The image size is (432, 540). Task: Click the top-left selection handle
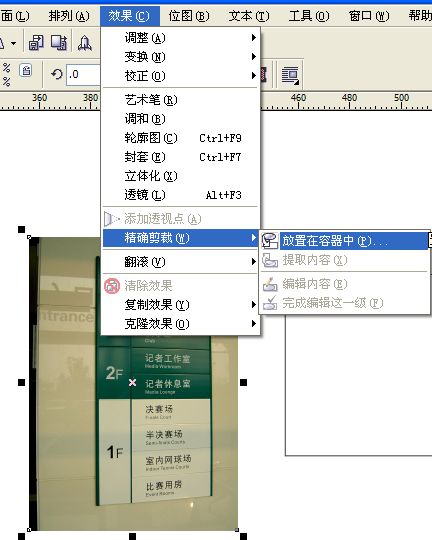(x=21, y=229)
